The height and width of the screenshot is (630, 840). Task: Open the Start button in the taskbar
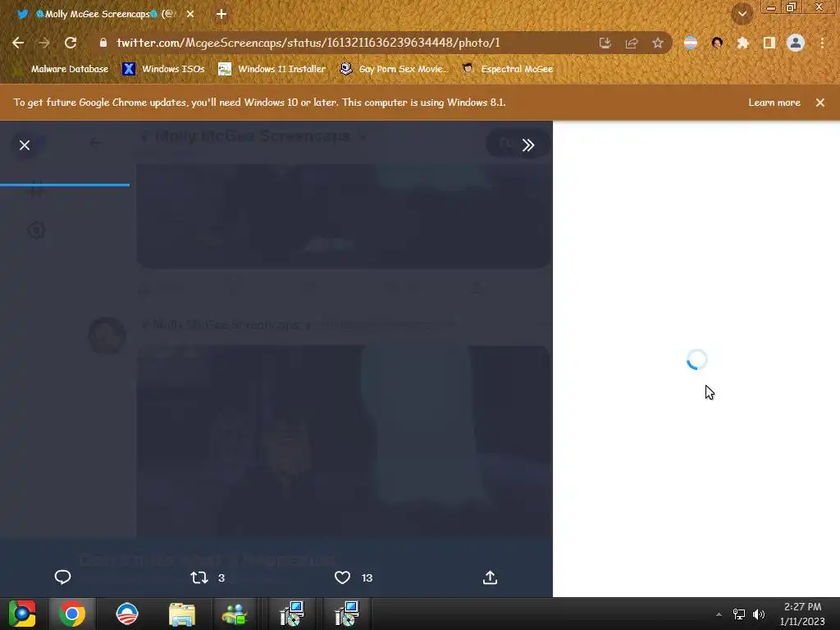coord(22,614)
